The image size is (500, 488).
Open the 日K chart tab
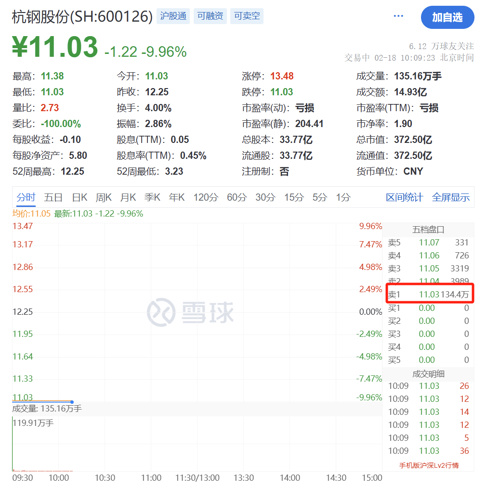click(x=80, y=197)
